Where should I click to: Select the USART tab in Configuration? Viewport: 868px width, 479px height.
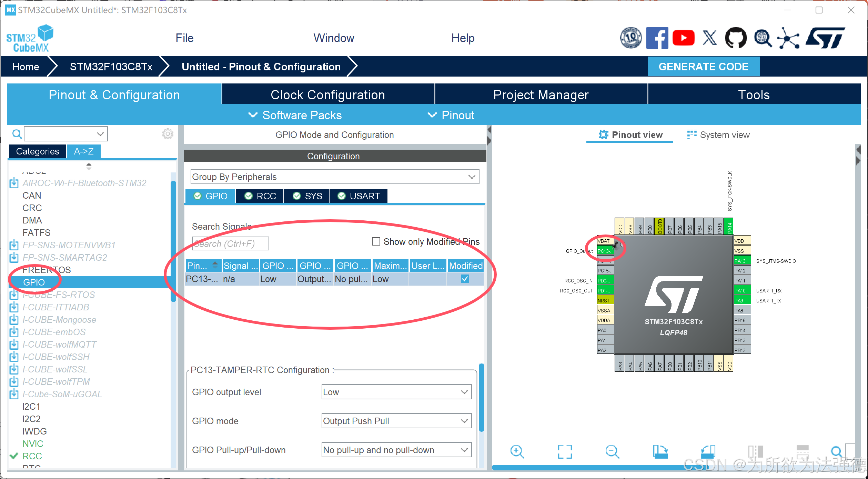[359, 196]
